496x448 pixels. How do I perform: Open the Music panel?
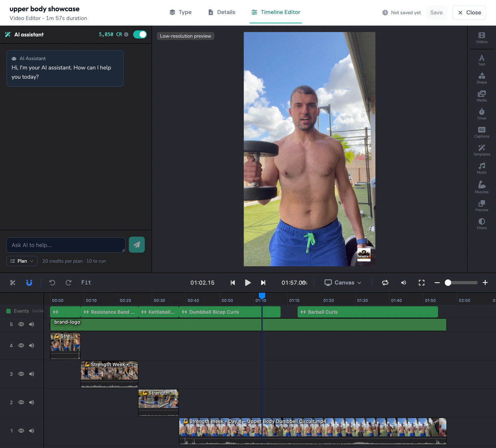[482, 168]
